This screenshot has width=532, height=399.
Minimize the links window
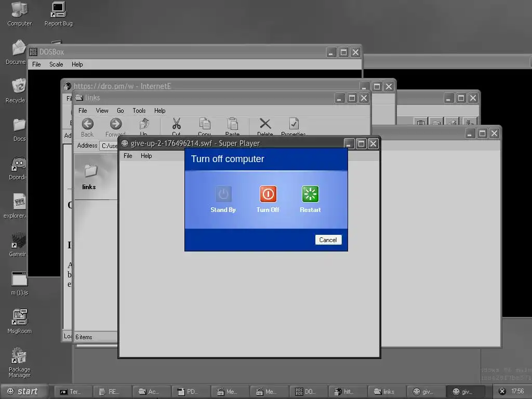click(x=339, y=98)
